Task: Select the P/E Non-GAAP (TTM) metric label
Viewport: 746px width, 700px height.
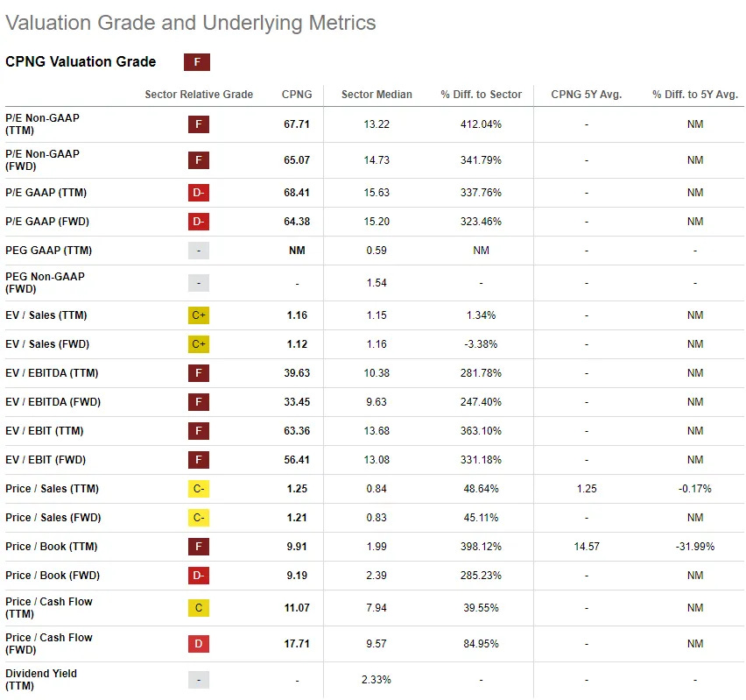Action: point(42,124)
